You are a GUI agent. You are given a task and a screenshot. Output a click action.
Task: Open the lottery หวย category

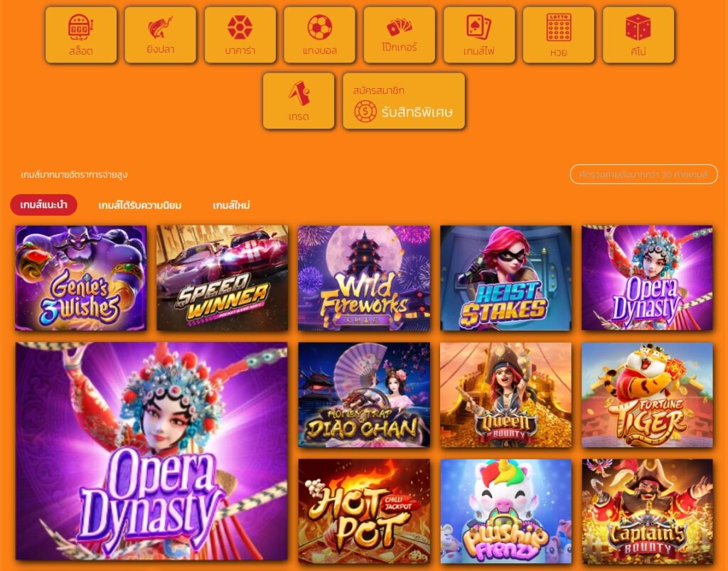click(559, 35)
